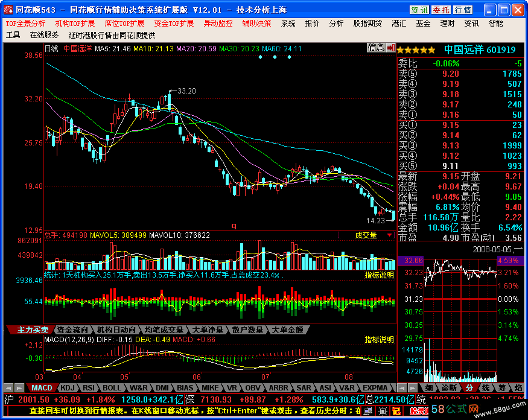Open the TOP全景分析 menu
Viewport: 528px width, 420px height.
[x=25, y=24]
